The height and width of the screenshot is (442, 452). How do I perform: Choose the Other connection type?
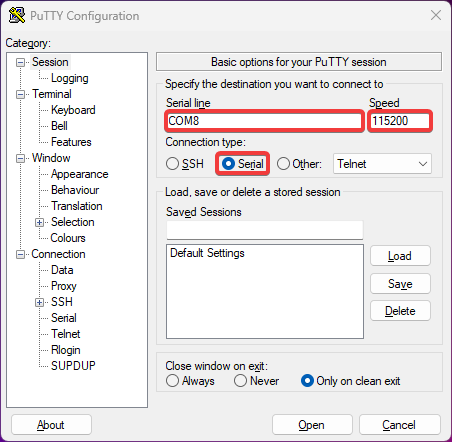pos(299,164)
